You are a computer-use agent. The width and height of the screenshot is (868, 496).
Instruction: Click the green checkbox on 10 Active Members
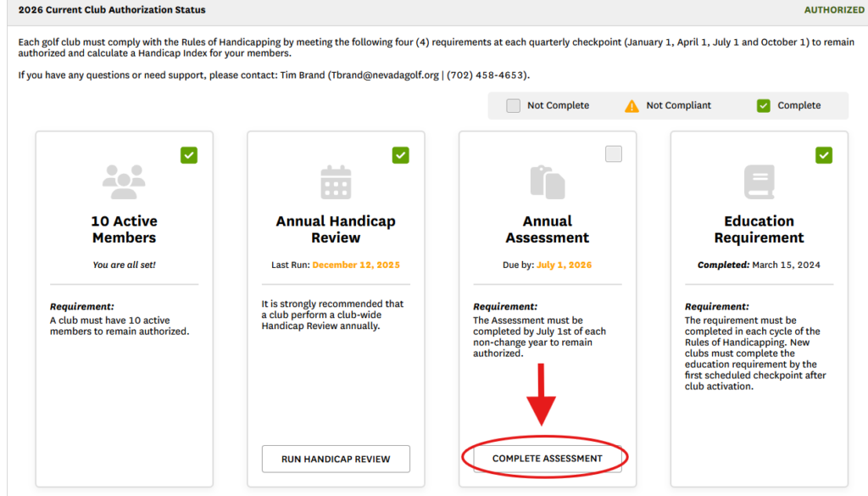(189, 155)
